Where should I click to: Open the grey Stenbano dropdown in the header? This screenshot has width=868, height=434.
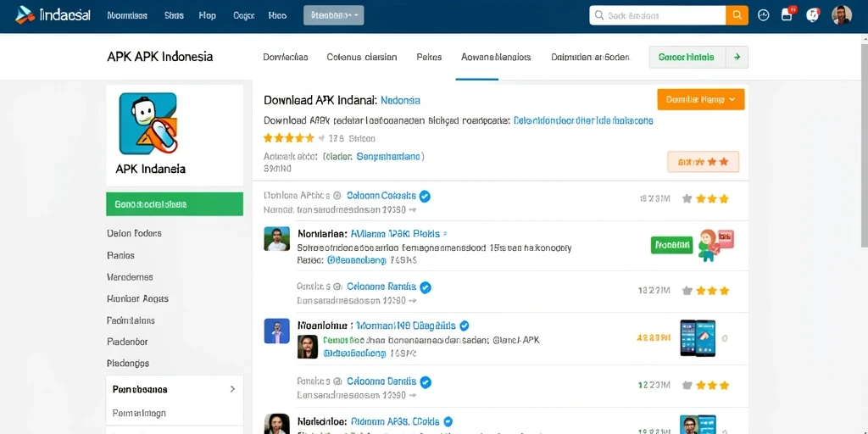tap(333, 15)
